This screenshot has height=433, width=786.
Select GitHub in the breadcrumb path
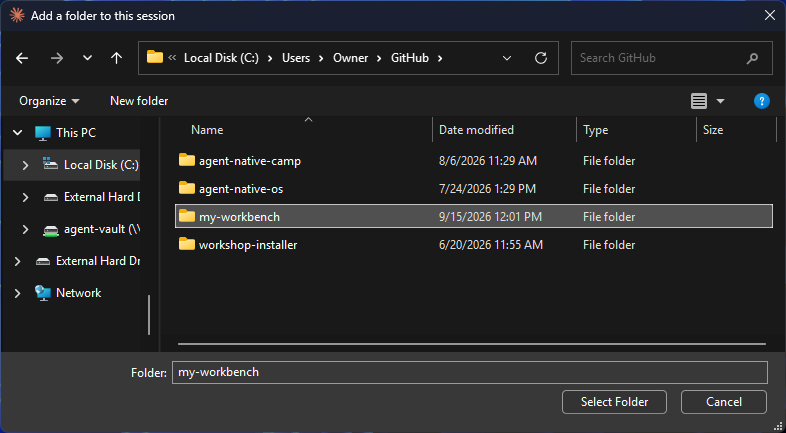point(410,58)
